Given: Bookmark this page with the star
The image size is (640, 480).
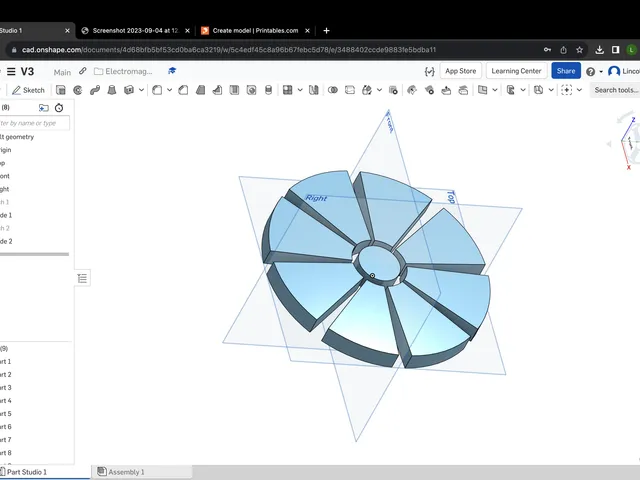Looking at the screenshot, I should point(580,50).
